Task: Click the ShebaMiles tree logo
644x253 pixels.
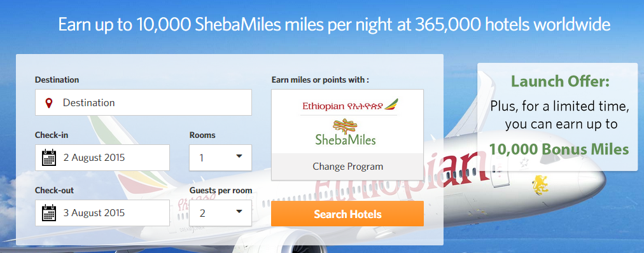Action: [x=346, y=132]
